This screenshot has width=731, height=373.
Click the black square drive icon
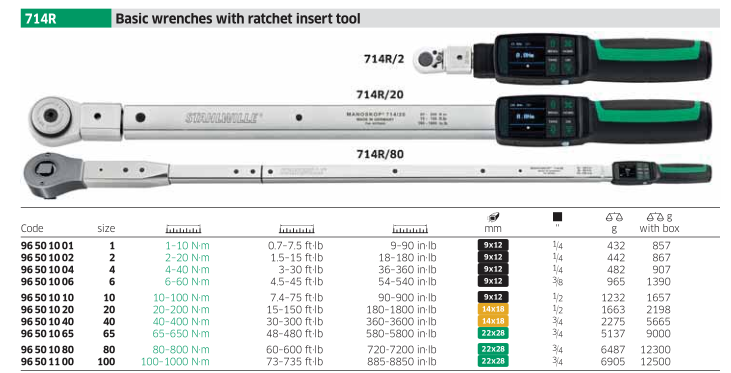click(x=557, y=217)
